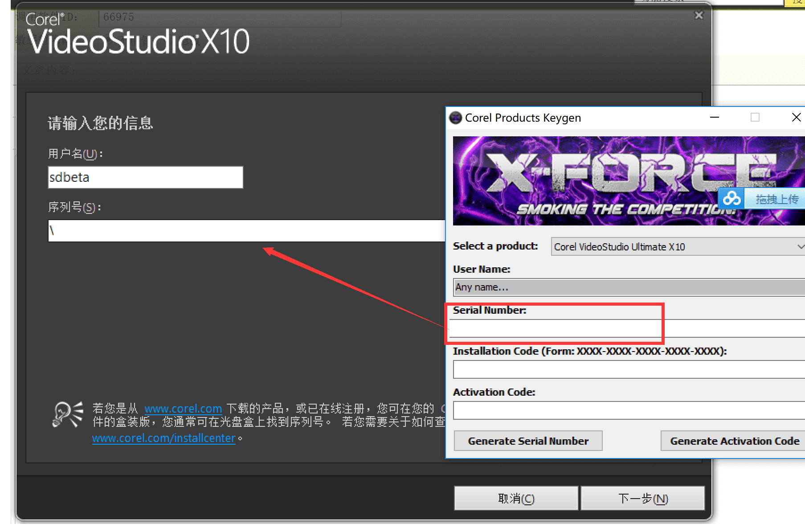
Task: Open the www.corel.com link
Action: 183,409
